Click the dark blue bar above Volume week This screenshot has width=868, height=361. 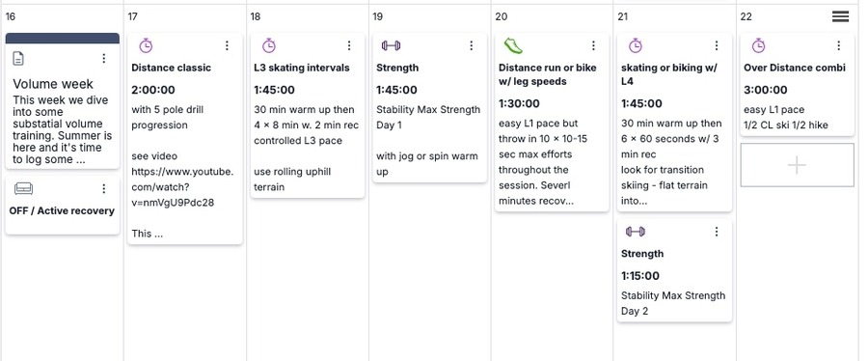(63, 38)
